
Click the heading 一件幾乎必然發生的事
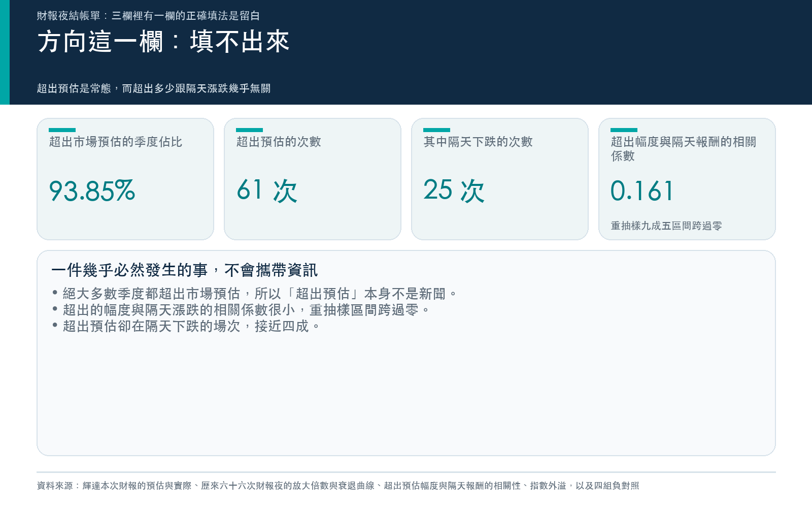click(x=184, y=270)
